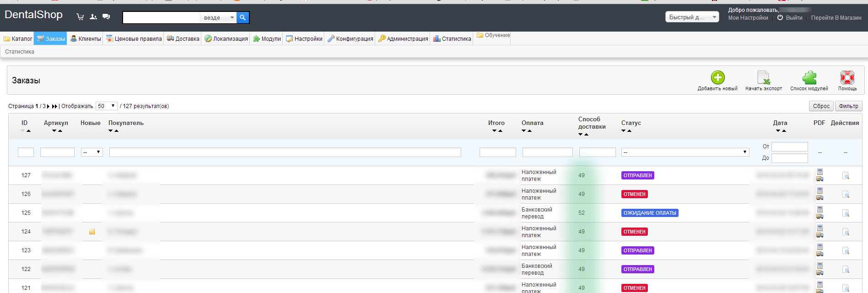Open the invoice PDF icon for order 127
The height and width of the screenshot is (293, 868).
tap(819, 172)
